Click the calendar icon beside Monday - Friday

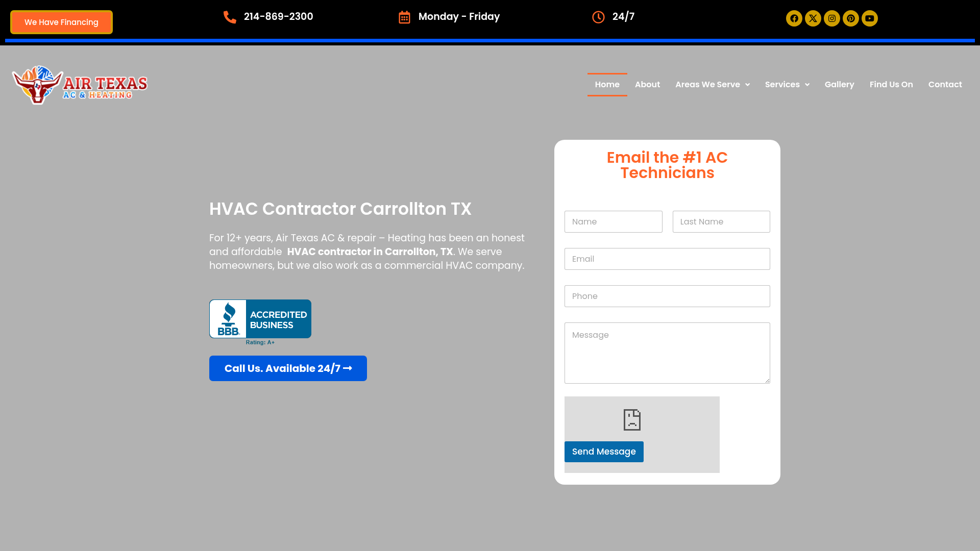coord(404,17)
